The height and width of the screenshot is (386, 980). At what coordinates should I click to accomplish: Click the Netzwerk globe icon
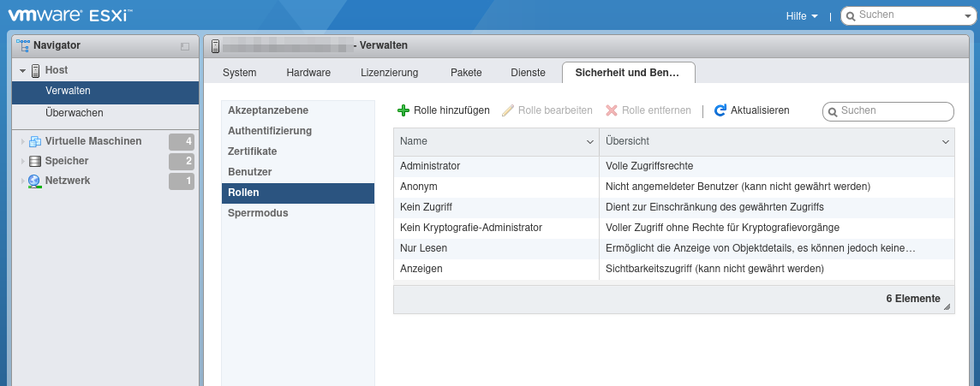click(34, 181)
